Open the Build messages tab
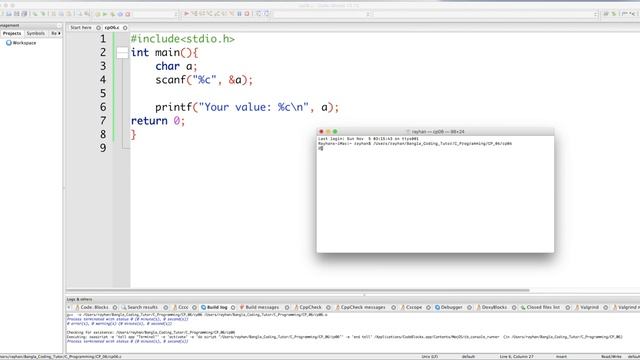Screen dimensions: 640x360 pos(262,307)
